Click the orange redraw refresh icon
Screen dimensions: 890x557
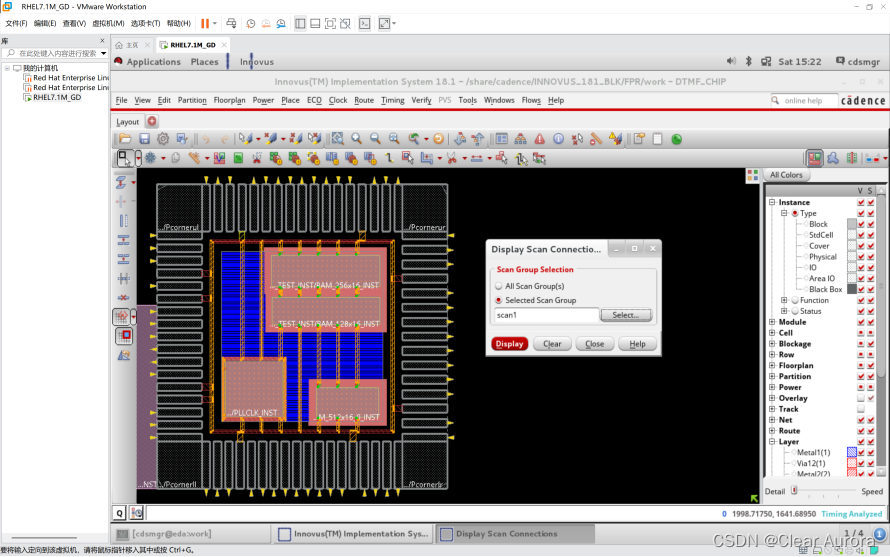click(438, 139)
